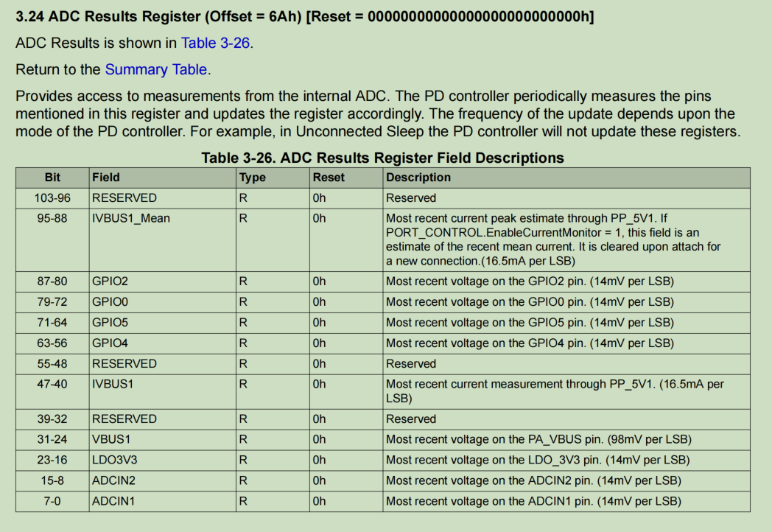Click the LDO3V3 field cell
Viewport: 772px width, 532px height.
coord(163,461)
